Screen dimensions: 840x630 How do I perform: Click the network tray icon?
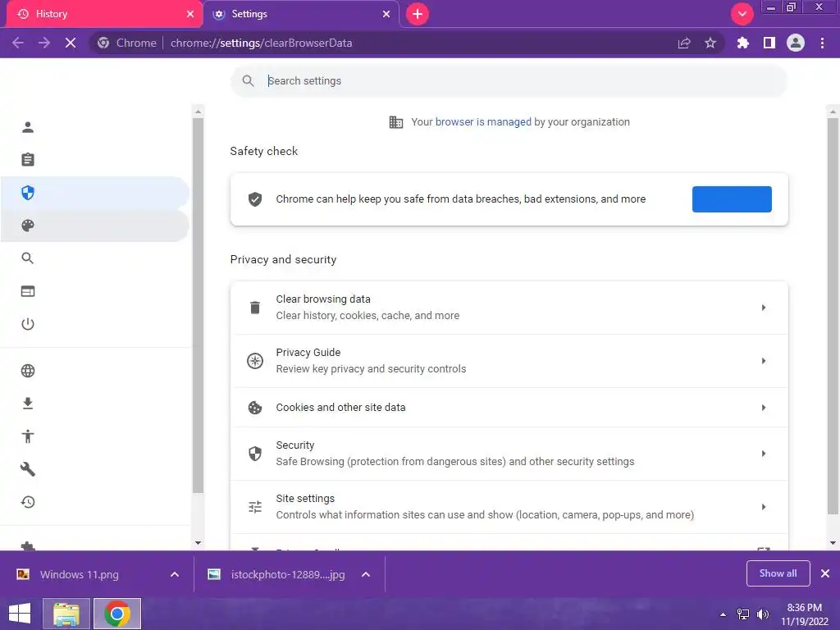point(743,614)
